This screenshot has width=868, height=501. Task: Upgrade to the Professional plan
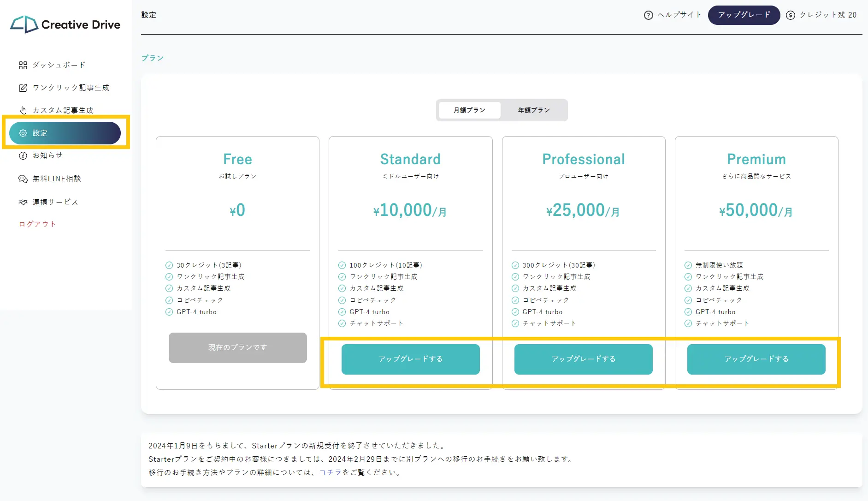tap(583, 359)
